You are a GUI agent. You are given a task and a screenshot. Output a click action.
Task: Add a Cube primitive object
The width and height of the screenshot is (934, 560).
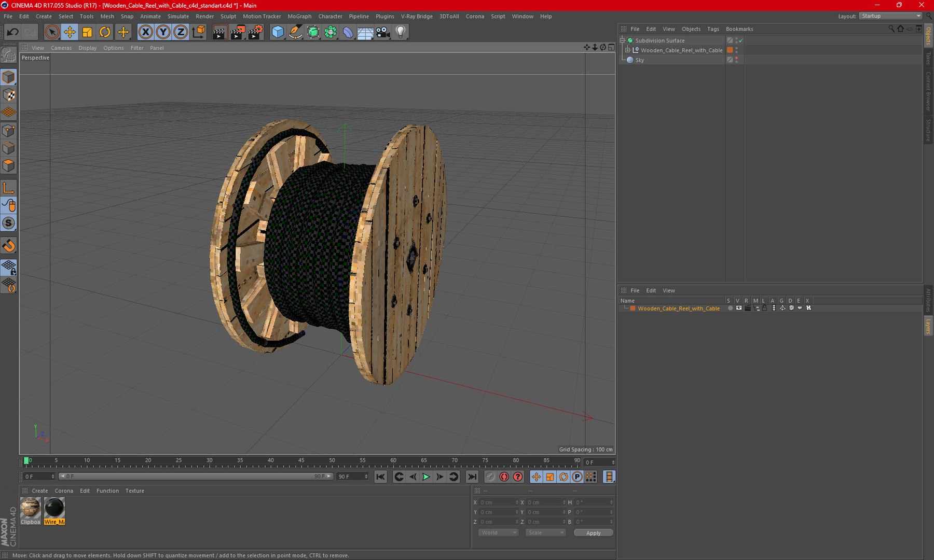278,32
